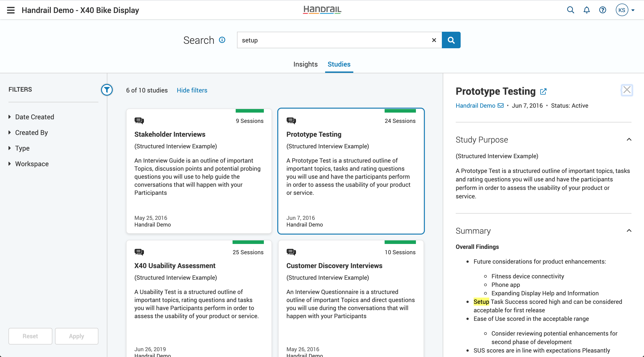Click the Reset filters button
Viewport: 644px width, 357px height.
click(x=30, y=336)
